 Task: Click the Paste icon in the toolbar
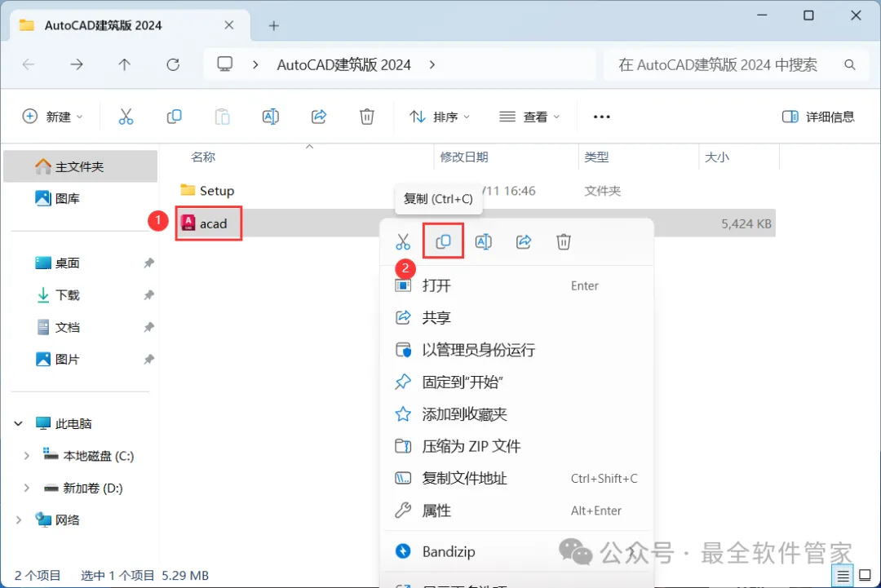[x=223, y=117]
